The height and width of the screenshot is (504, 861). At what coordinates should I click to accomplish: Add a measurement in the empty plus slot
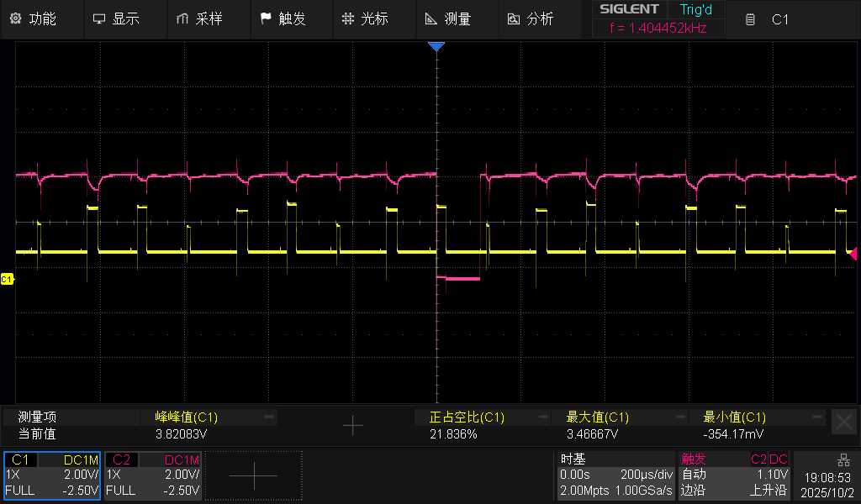(x=353, y=426)
